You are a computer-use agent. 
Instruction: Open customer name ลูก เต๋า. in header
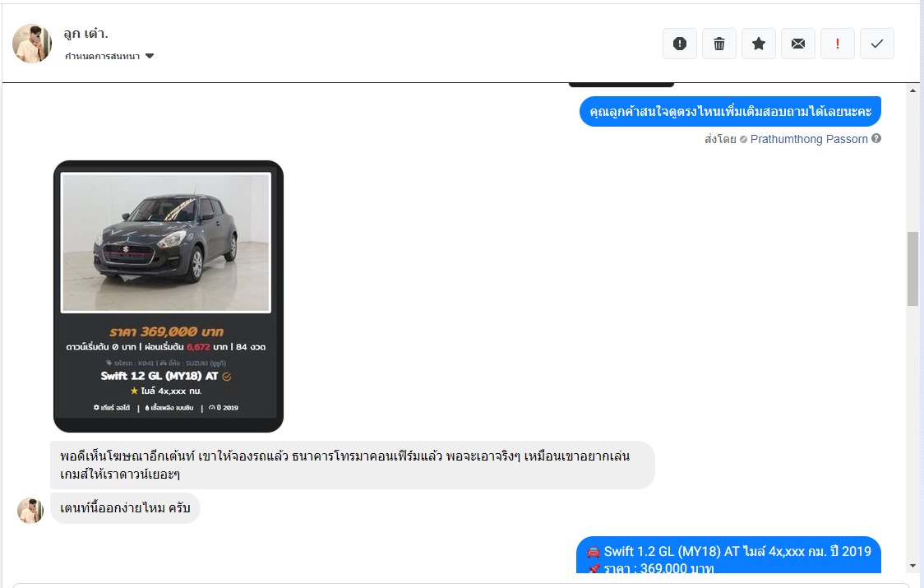click(x=86, y=34)
